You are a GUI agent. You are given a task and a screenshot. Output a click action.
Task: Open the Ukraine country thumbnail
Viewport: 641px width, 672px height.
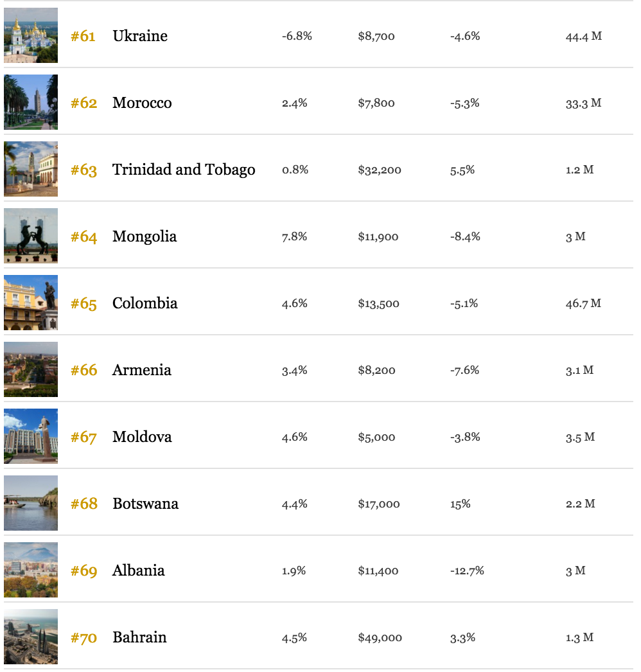(x=31, y=35)
